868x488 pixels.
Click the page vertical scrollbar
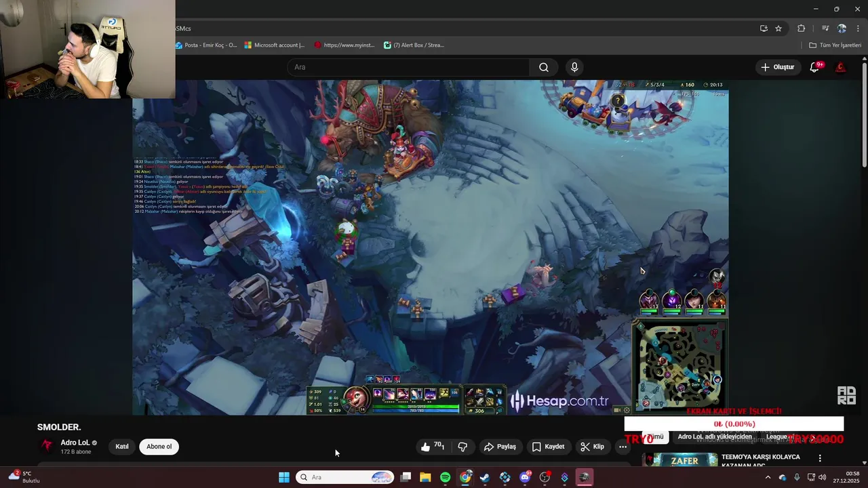865,115
